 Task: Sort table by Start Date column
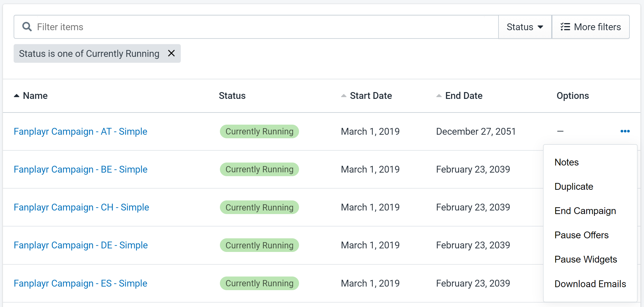(367, 96)
